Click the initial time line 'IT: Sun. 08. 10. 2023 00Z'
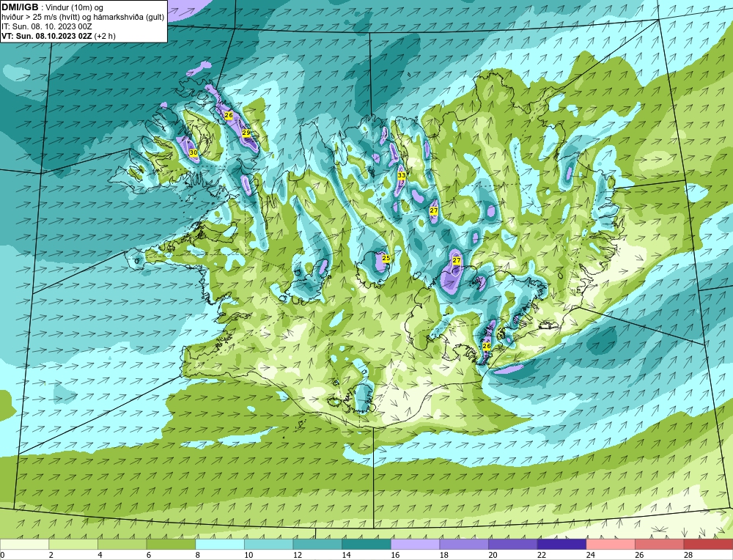The width and height of the screenshot is (733, 560). click(x=47, y=26)
